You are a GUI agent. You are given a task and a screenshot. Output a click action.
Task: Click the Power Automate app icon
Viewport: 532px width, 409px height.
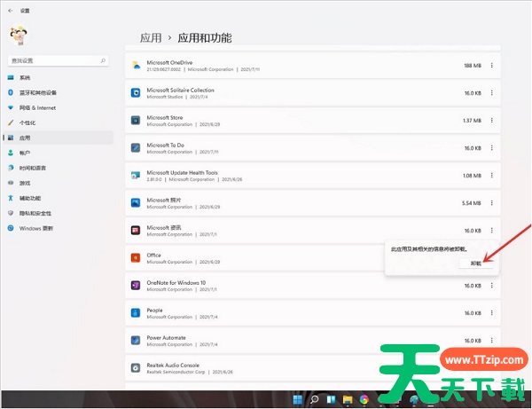[136, 340]
